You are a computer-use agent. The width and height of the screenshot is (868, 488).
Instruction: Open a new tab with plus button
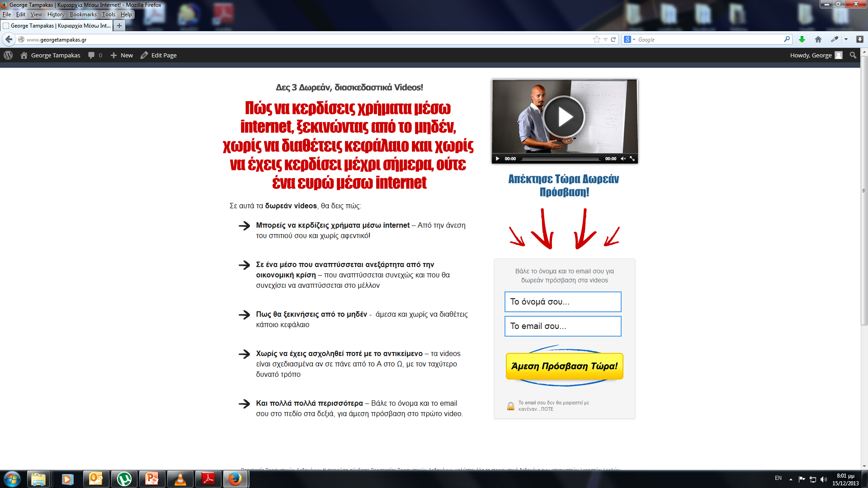119,26
